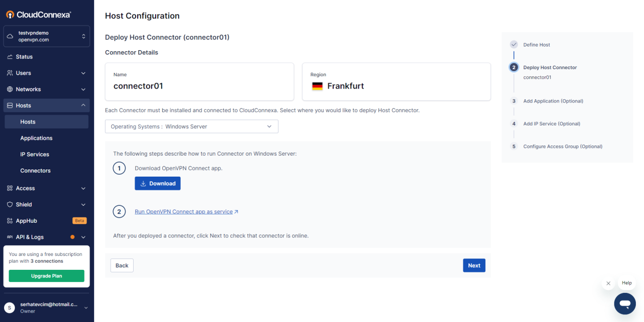The width and height of the screenshot is (644, 322).
Task: Open the chat support bubble icon
Action: pos(625,304)
